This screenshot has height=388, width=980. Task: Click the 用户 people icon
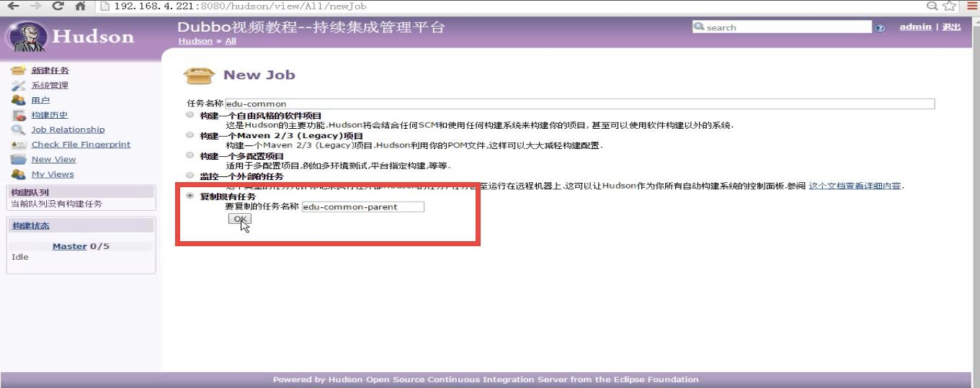point(18,100)
